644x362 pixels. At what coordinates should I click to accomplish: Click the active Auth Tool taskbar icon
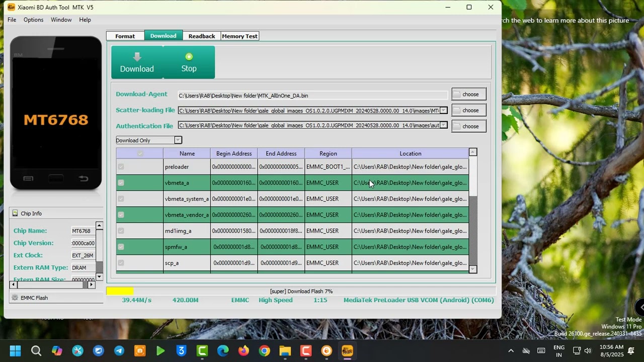[x=347, y=350]
